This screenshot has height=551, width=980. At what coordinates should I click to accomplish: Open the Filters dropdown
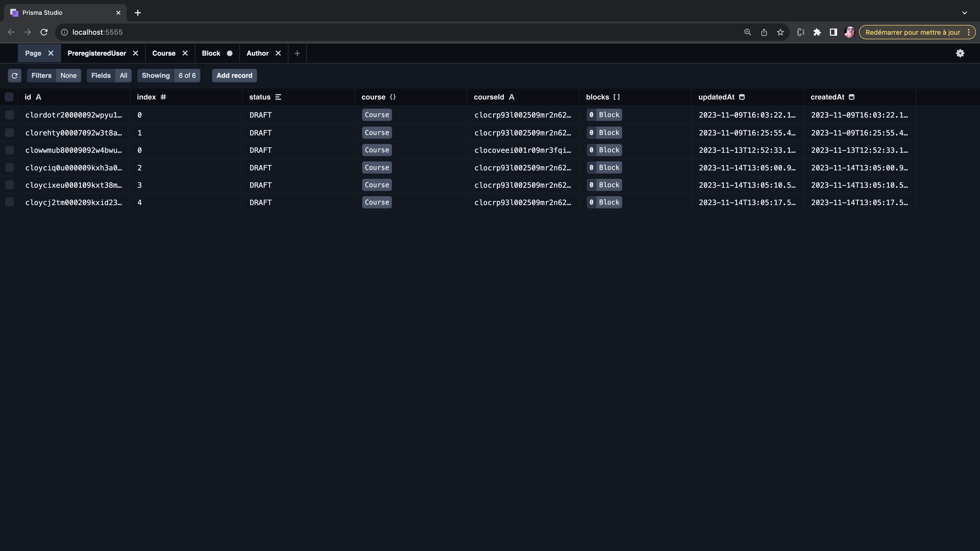(x=54, y=76)
